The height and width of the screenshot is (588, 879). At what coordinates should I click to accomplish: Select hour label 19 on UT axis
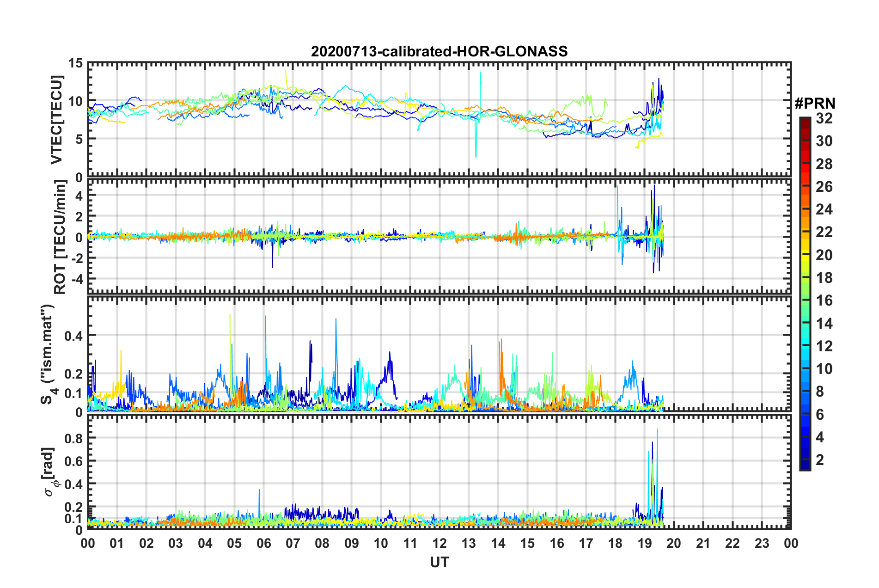tap(645, 543)
